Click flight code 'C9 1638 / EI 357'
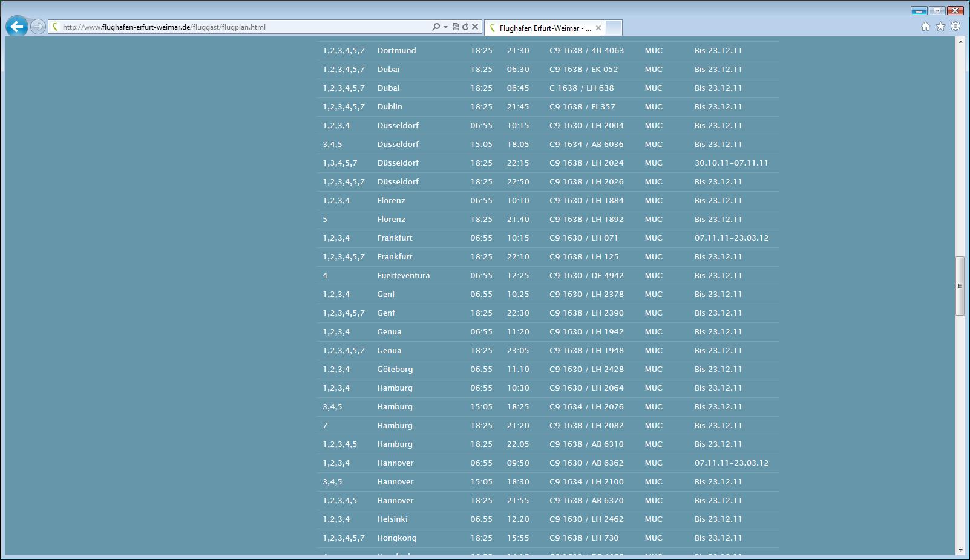 coord(582,107)
